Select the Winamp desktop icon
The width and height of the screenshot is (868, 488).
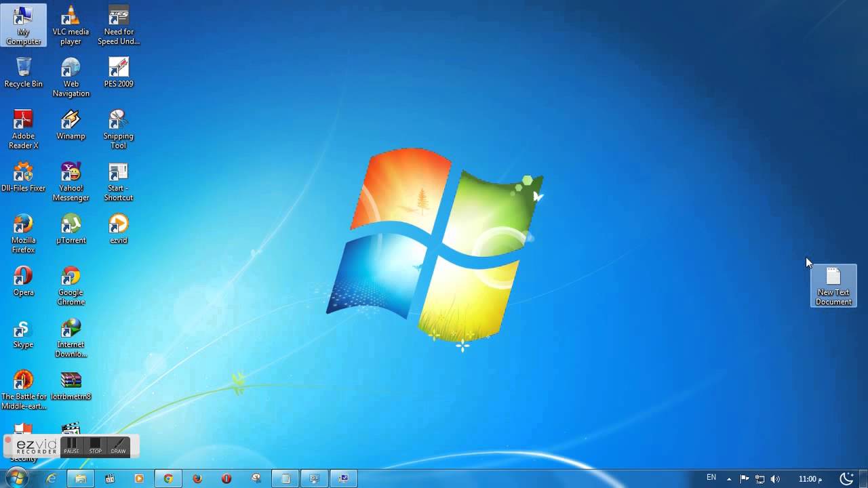click(71, 125)
